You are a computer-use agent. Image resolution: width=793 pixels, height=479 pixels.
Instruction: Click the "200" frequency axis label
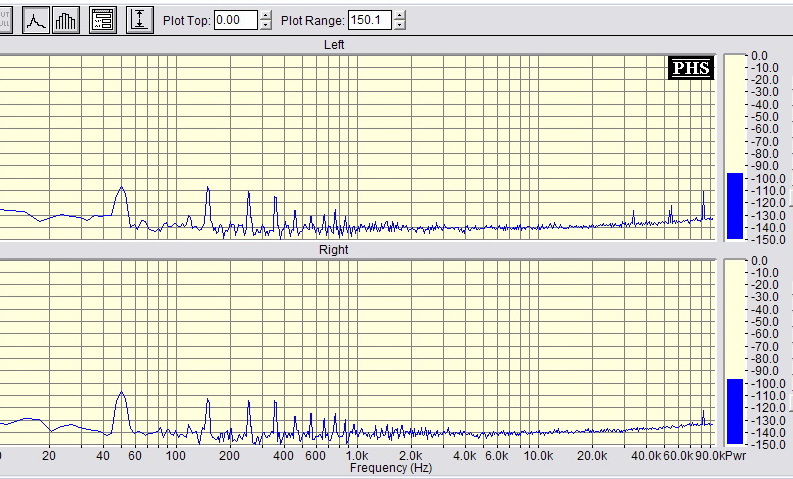pyautogui.click(x=229, y=456)
